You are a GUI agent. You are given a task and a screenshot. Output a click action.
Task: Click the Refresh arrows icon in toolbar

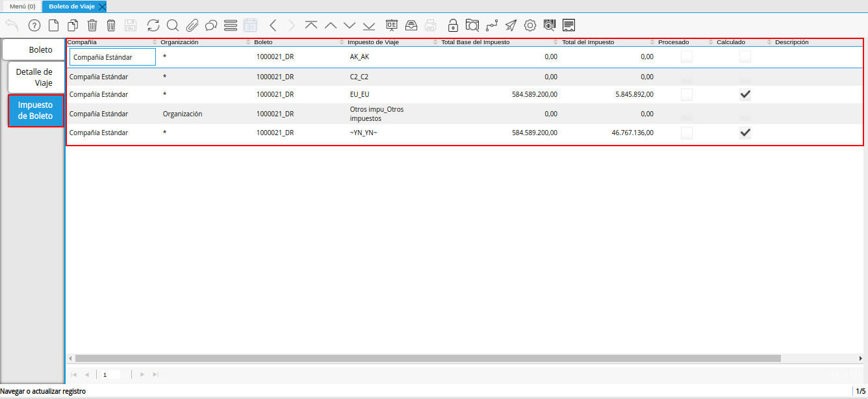153,25
